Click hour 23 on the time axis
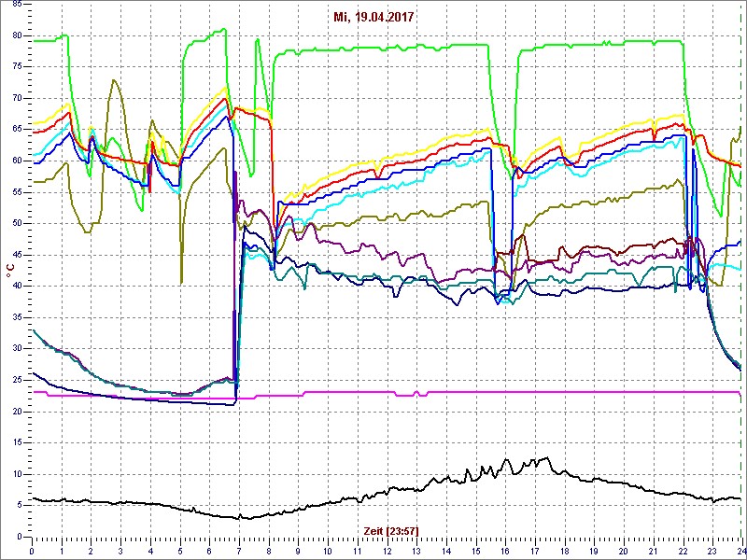The image size is (747, 560). (712, 549)
